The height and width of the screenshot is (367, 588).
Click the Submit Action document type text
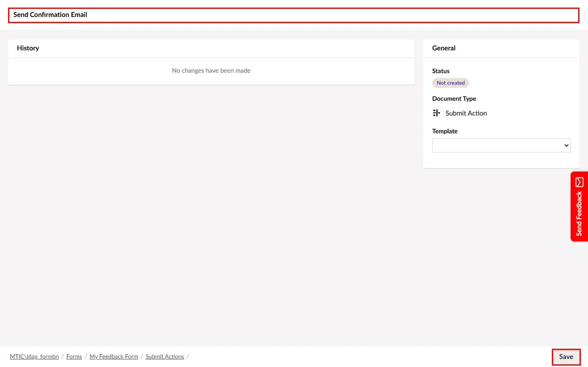(x=466, y=113)
